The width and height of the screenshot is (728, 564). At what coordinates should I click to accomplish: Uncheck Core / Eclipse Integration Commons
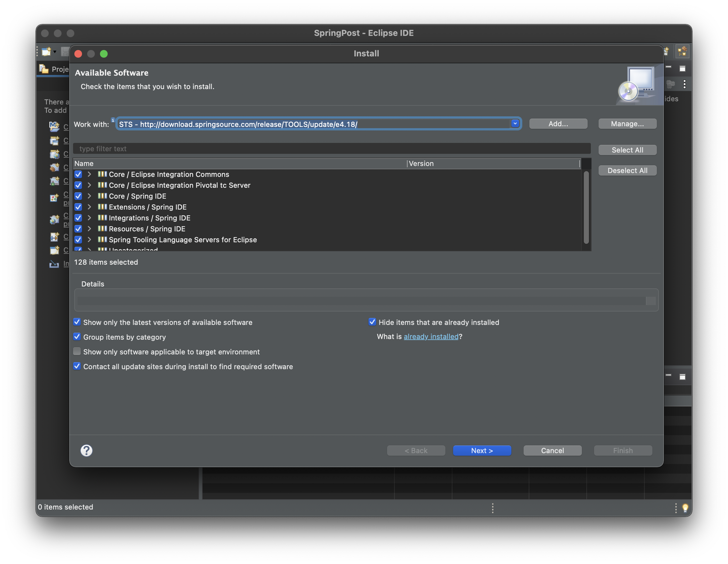(78, 174)
